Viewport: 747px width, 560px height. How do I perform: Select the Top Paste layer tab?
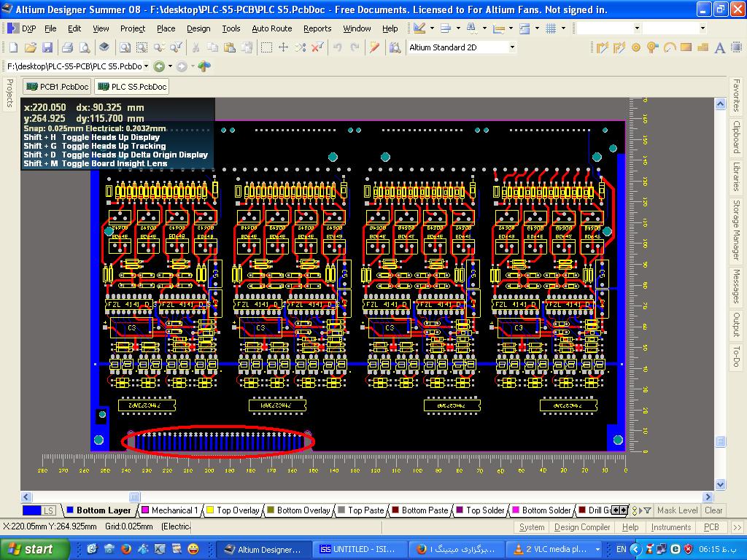click(360, 510)
